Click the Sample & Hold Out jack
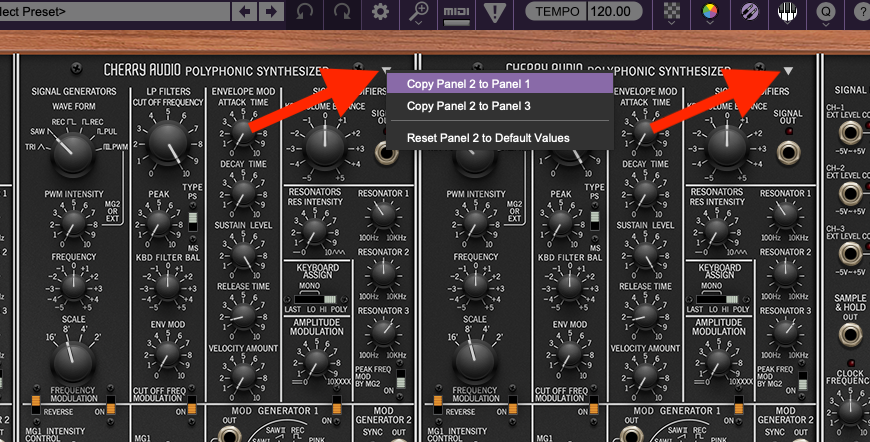 (849, 335)
